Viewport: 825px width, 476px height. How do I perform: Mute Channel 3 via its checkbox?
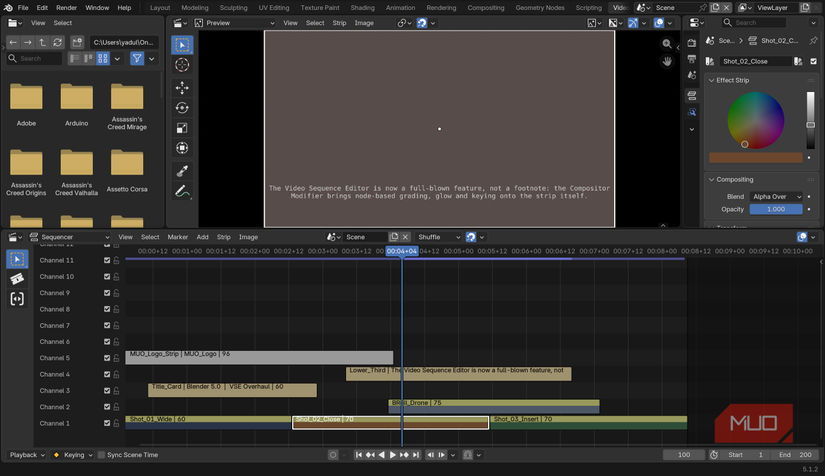coord(107,391)
